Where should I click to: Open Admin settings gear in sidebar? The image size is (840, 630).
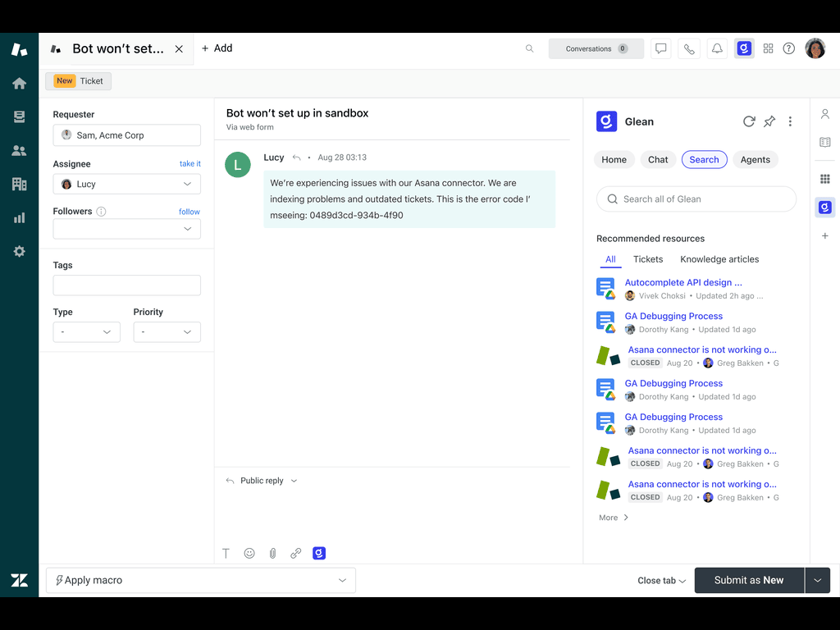coord(19,252)
